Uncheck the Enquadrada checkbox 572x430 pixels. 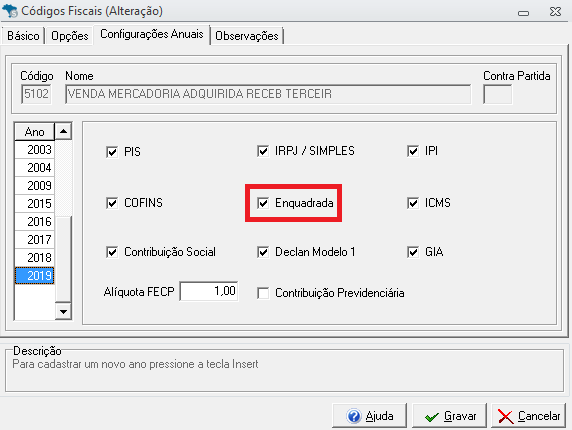pyautogui.click(x=263, y=203)
